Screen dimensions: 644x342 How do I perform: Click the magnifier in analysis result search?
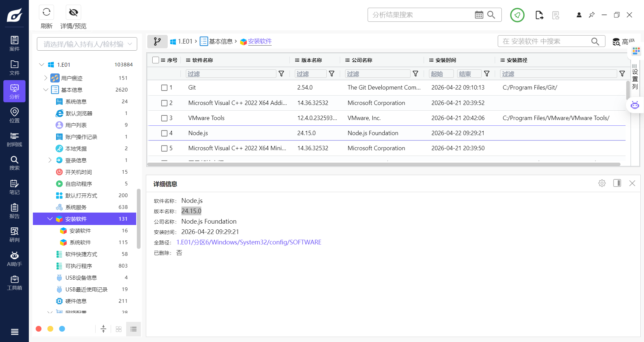point(491,15)
